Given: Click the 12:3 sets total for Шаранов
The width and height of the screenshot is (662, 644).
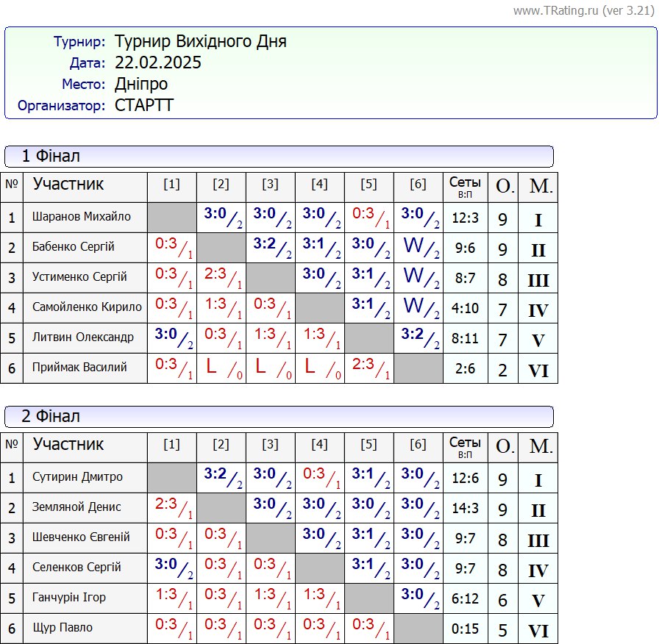Looking at the screenshot, I should [x=465, y=218].
